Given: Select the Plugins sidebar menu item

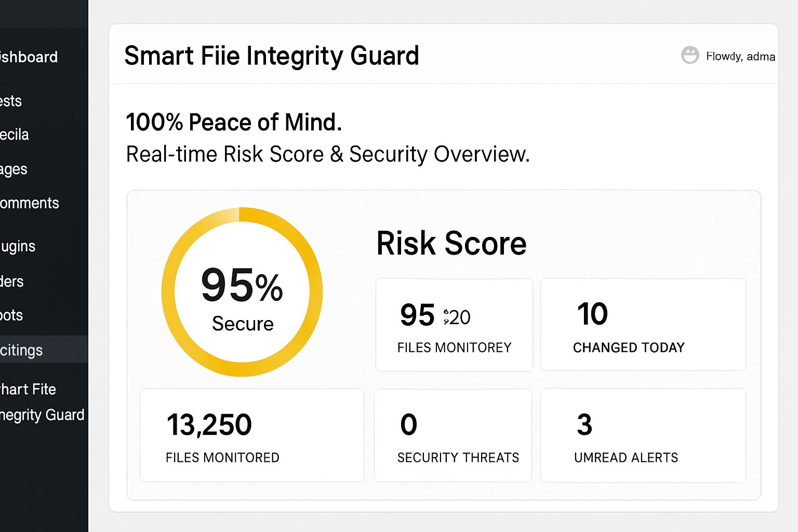Looking at the screenshot, I should pyautogui.click(x=18, y=246).
